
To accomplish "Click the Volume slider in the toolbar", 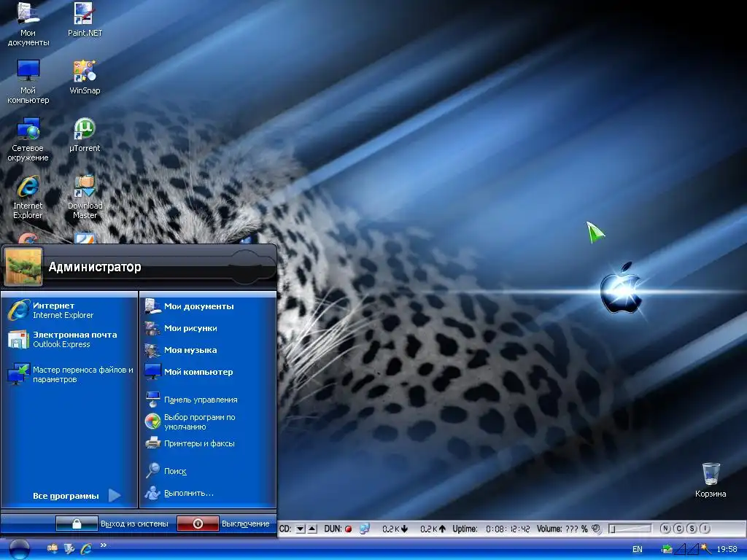I will [630, 529].
